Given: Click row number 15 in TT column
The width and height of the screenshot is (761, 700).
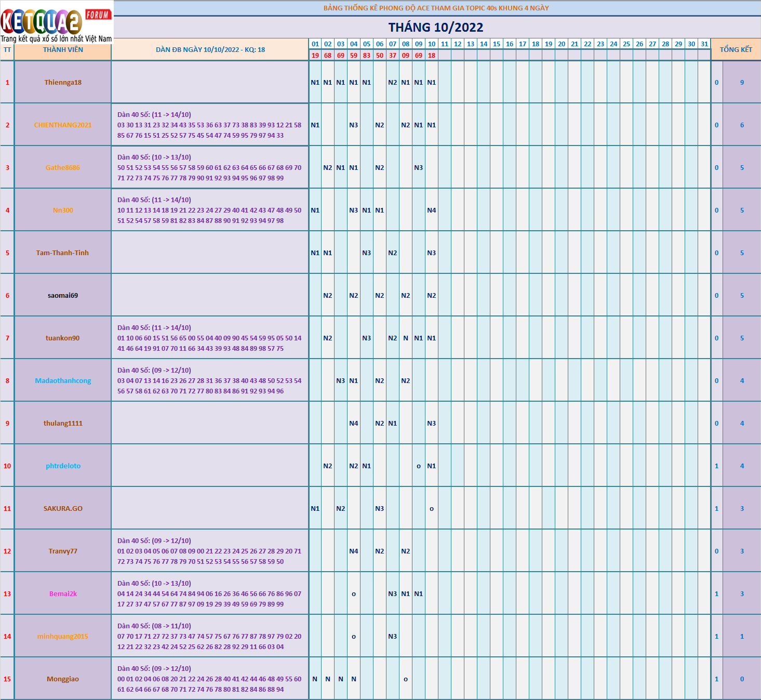Looking at the screenshot, I should click(x=7, y=679).
